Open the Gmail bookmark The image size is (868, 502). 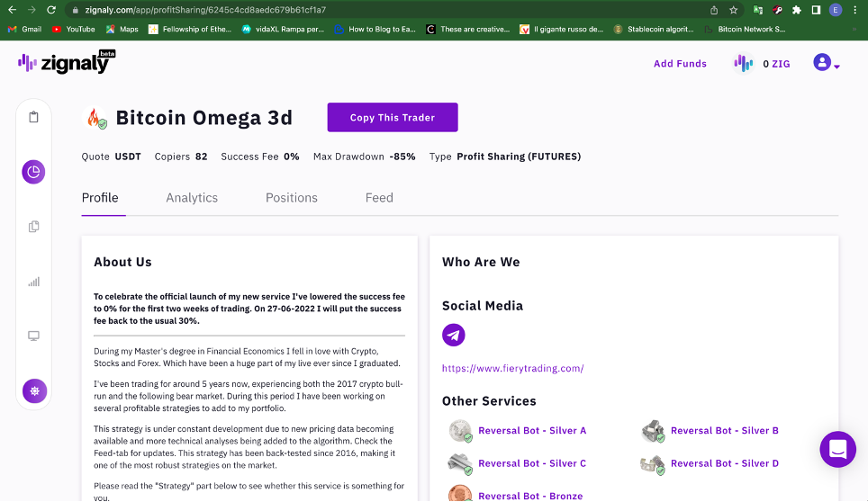tap(25, 30)
